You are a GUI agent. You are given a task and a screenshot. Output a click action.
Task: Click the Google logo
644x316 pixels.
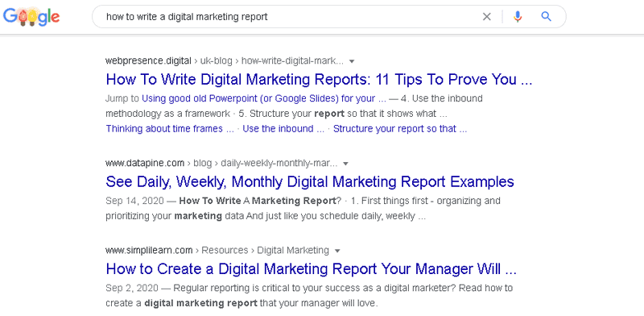pyautogui.click(x=31, y=17)
